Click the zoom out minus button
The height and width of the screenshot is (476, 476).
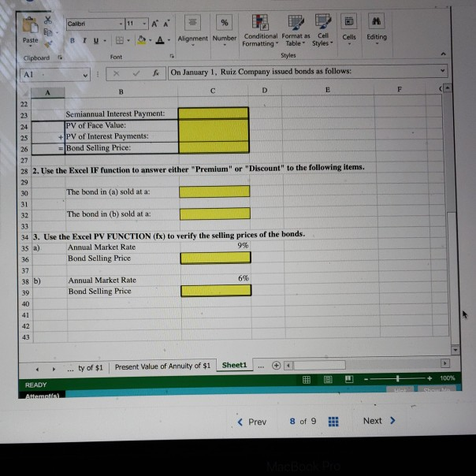(366, 379)
